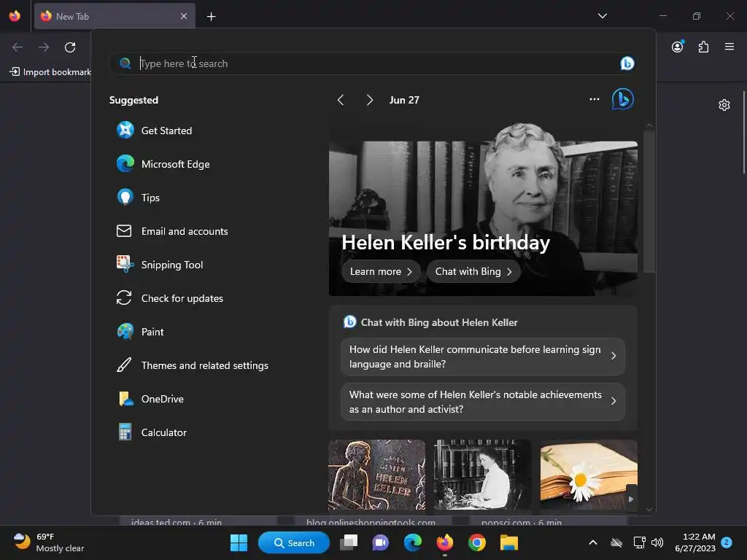Open Google Chrome from the taskbar

(x=476, y=542)
